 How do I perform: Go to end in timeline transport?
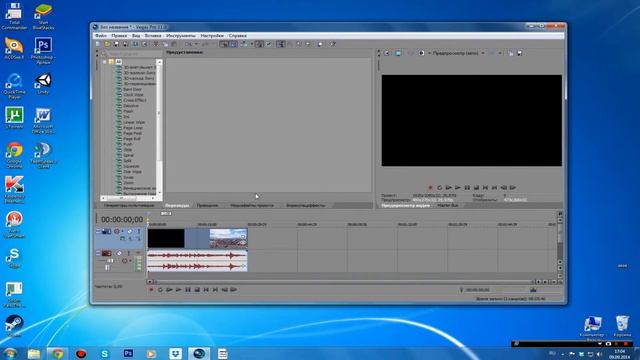pyautogui.click(x=215, y=290)
